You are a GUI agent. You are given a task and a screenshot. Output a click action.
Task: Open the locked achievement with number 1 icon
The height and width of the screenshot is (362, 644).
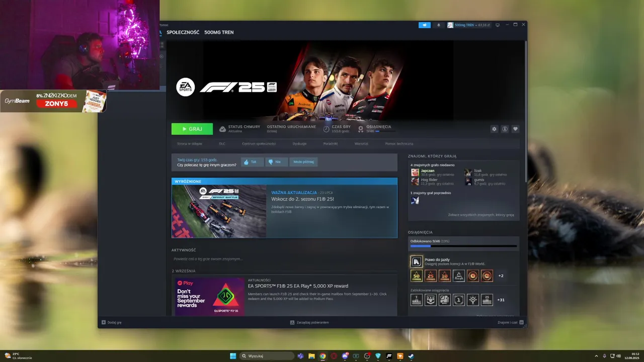(x=458, y=300)
